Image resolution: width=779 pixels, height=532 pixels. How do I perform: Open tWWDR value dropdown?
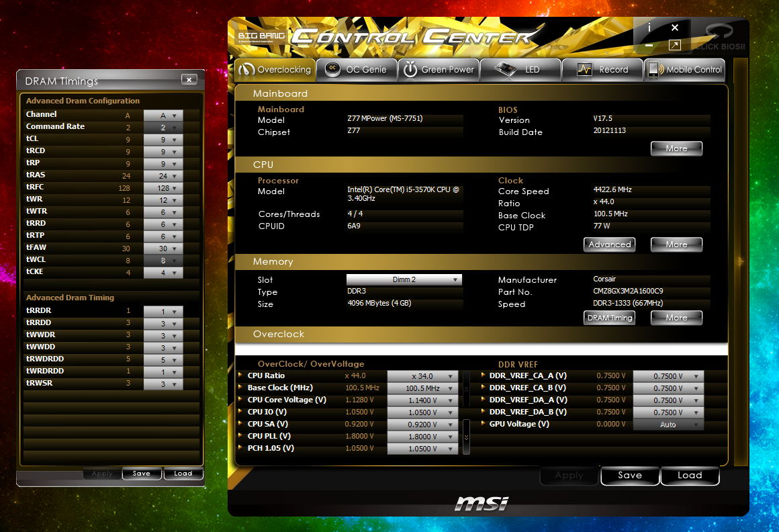coord(163,336)
